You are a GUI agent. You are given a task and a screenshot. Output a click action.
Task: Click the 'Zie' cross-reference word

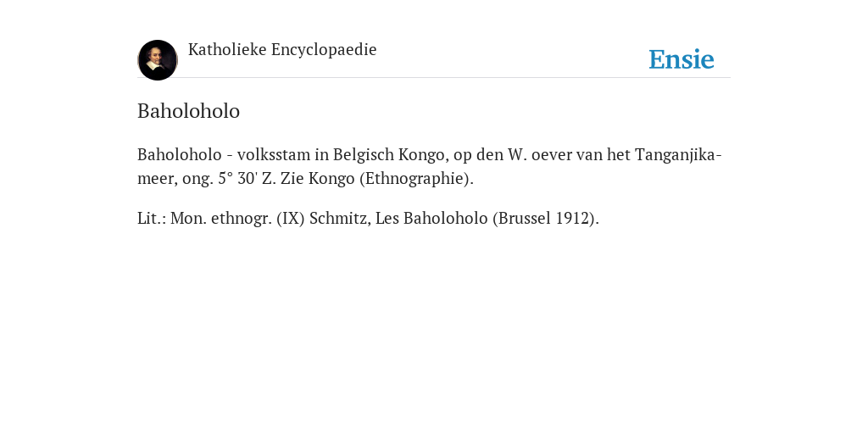pyautogui.click(x=292, y=179)
